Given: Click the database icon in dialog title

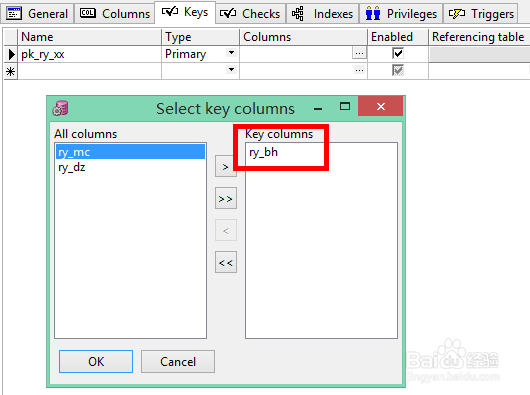Looking at the screenshot, I should click(x=61, y=108).
